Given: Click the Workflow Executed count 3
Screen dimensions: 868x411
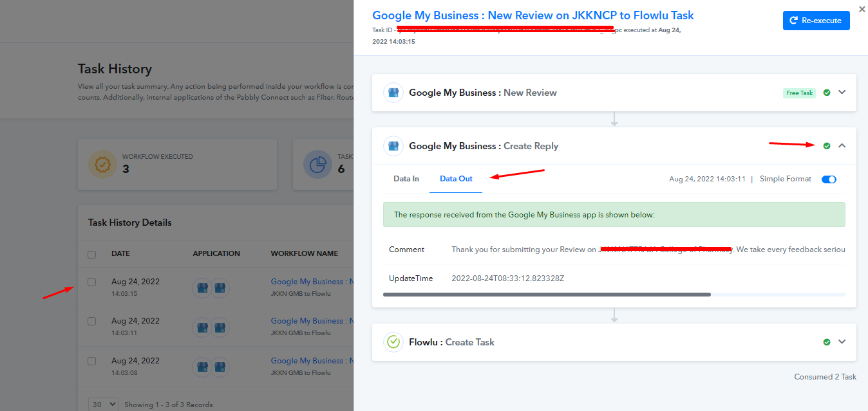Looking at the screenshot, I should pos(126,169).
